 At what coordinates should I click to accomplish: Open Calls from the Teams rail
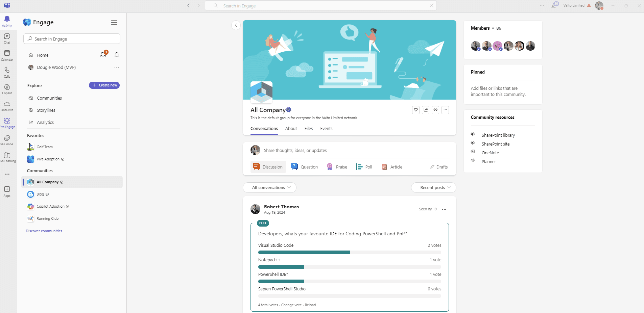click(7, 72)
